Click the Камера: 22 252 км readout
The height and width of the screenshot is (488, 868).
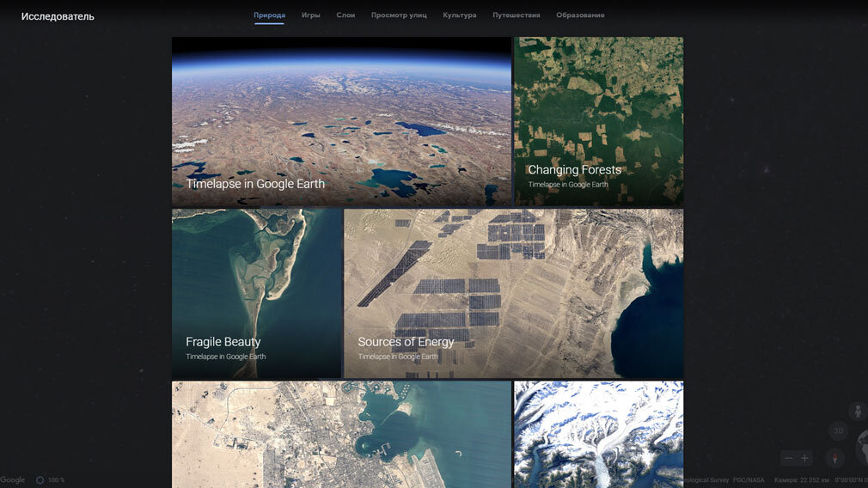802,480
